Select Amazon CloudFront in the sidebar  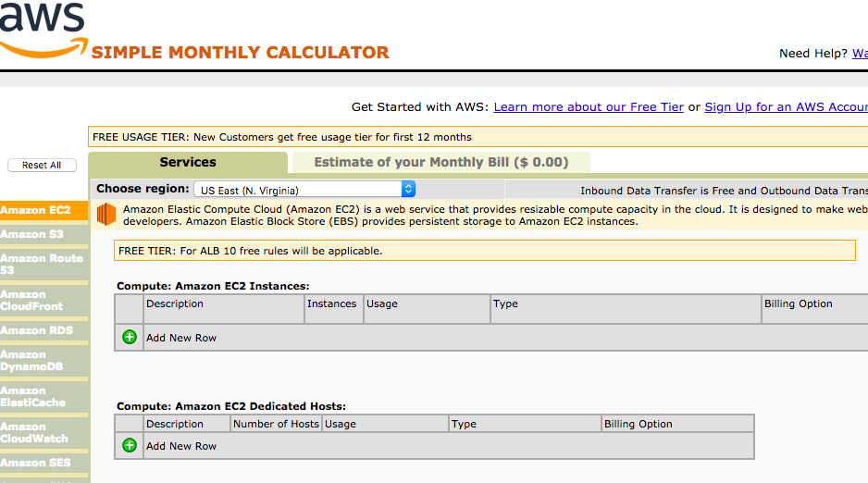pos(43,301)
